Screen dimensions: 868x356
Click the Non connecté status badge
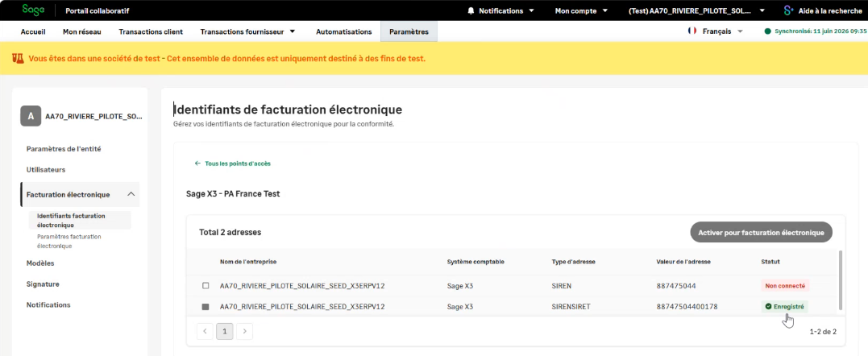pos(786,286)
